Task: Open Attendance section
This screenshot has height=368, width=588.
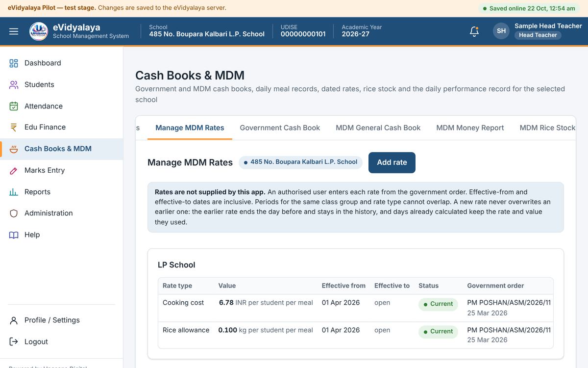Action: click(x=61, y=106)
